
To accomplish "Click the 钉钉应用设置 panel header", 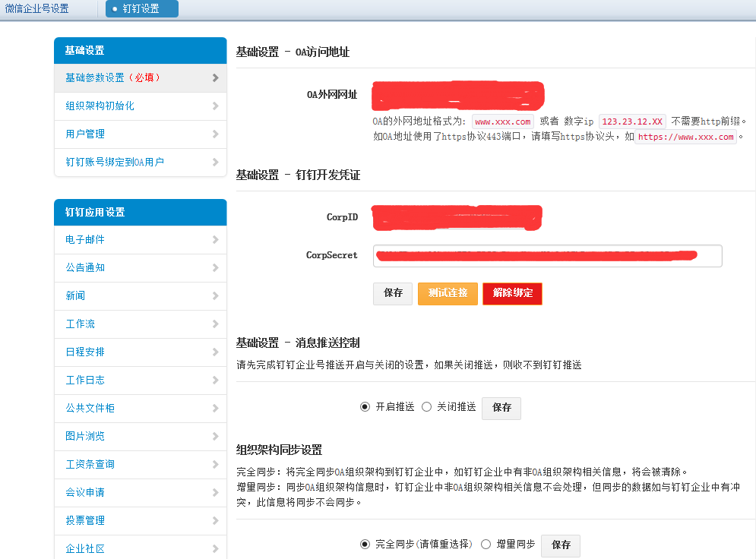I will (x=141, y=213).
